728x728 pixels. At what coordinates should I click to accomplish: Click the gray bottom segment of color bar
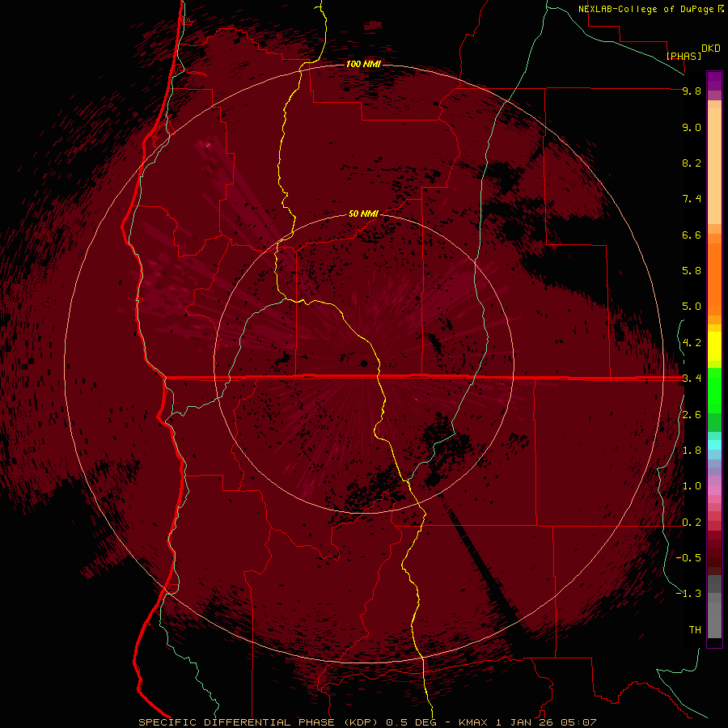click(714, 620)
